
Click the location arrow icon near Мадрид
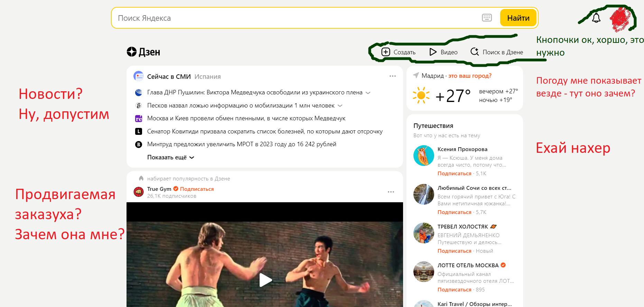click(x=416, y=75)
